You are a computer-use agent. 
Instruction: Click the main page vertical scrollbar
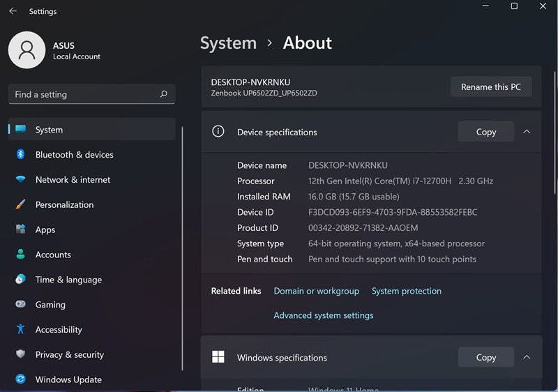[555, 133]
